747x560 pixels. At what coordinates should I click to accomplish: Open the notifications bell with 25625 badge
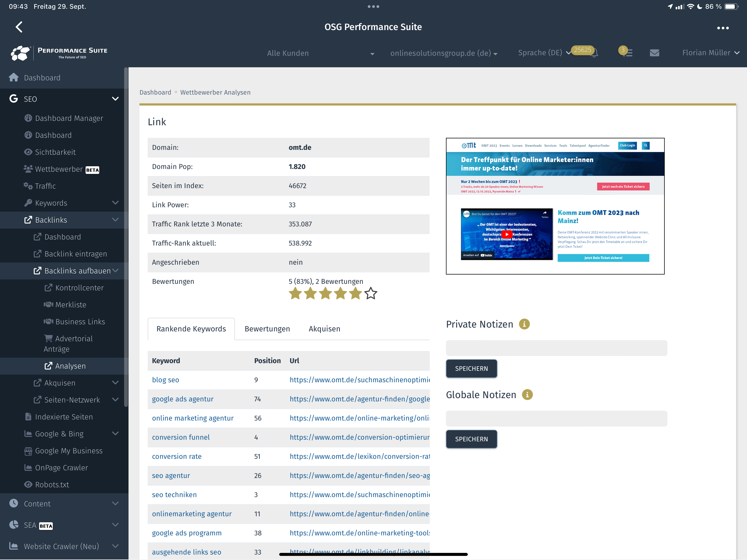click(x=594, y=53)
